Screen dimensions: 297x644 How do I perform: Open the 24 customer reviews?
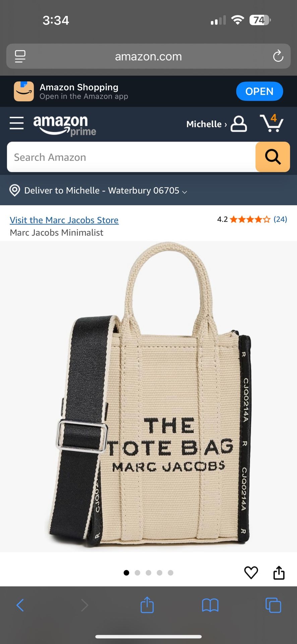[x=280, y=219]
